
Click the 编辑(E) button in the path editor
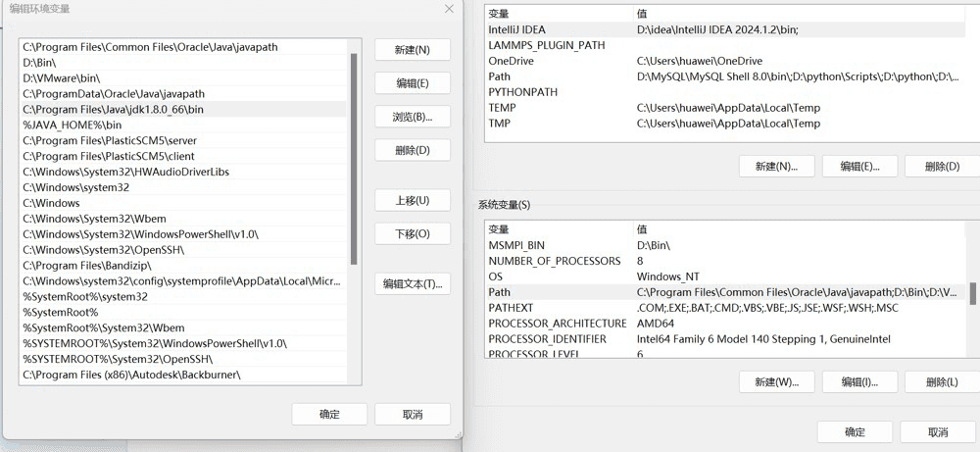413,83
